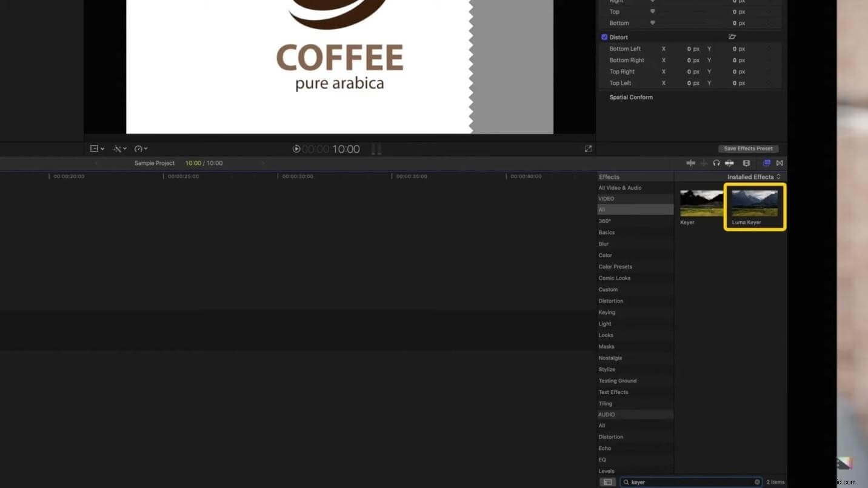Uncheck the Distort effect checkbox
The width and height of the screenshot is (868, 488).
[604, 37]
